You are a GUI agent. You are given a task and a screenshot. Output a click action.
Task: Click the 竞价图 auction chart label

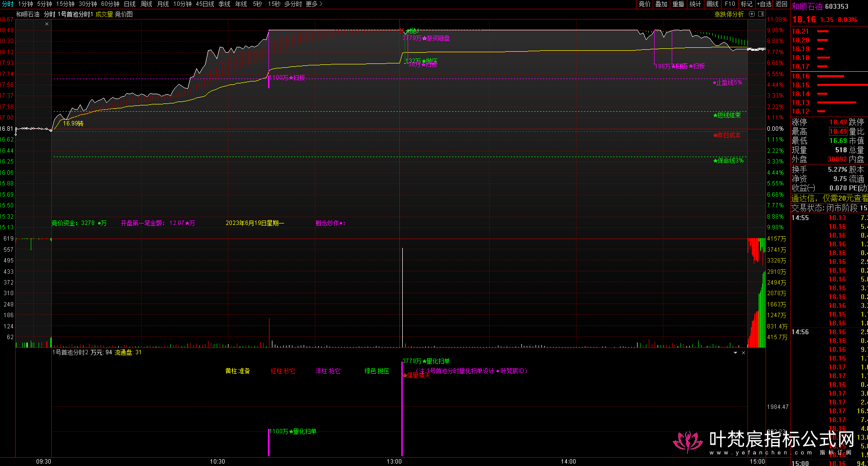(124, 15)
